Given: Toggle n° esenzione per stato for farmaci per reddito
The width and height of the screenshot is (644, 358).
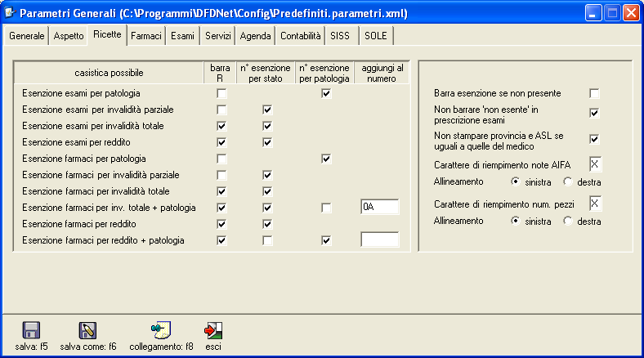Looking at the screenshot, I should pos(267,224).
